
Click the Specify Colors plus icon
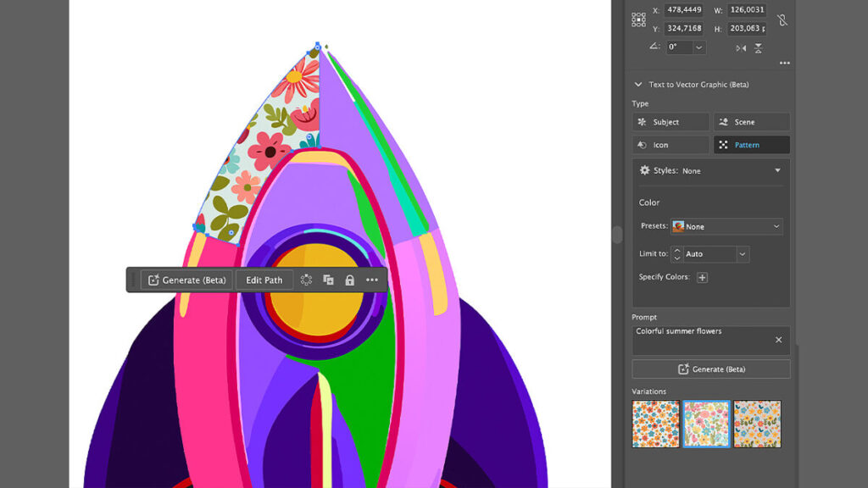point(702,278)
